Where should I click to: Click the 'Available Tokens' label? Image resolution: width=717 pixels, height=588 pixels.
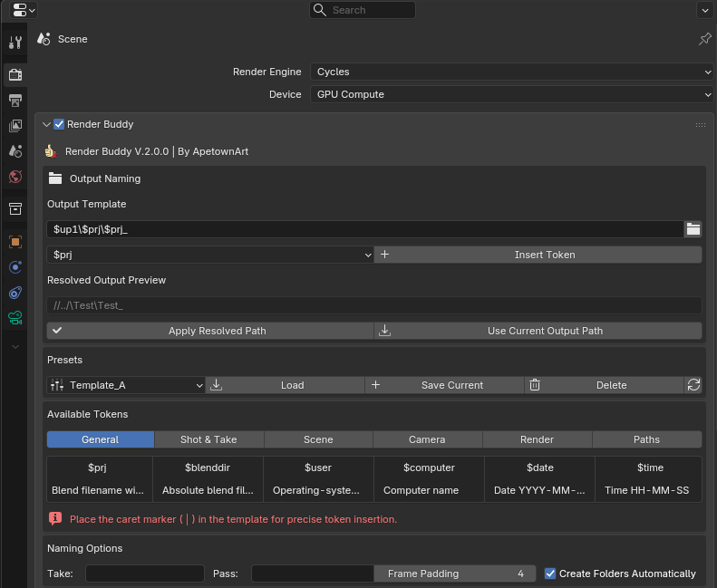pos(88,414)
